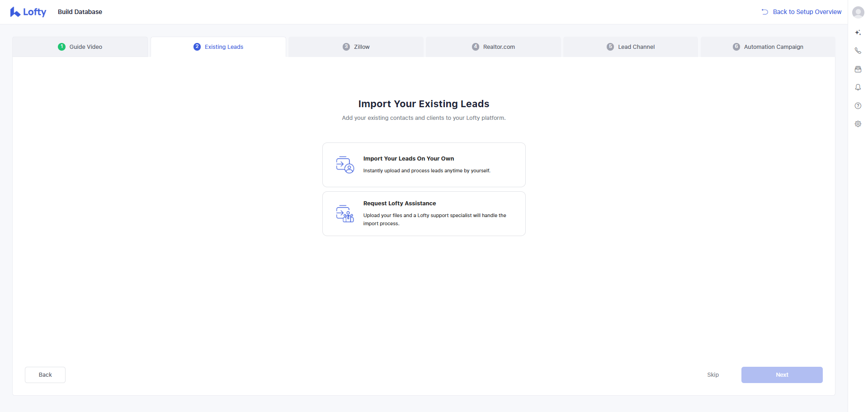Open the inbox tray icon in sidebar
This screenshot has height=412, width=868.
pos(858,69)
